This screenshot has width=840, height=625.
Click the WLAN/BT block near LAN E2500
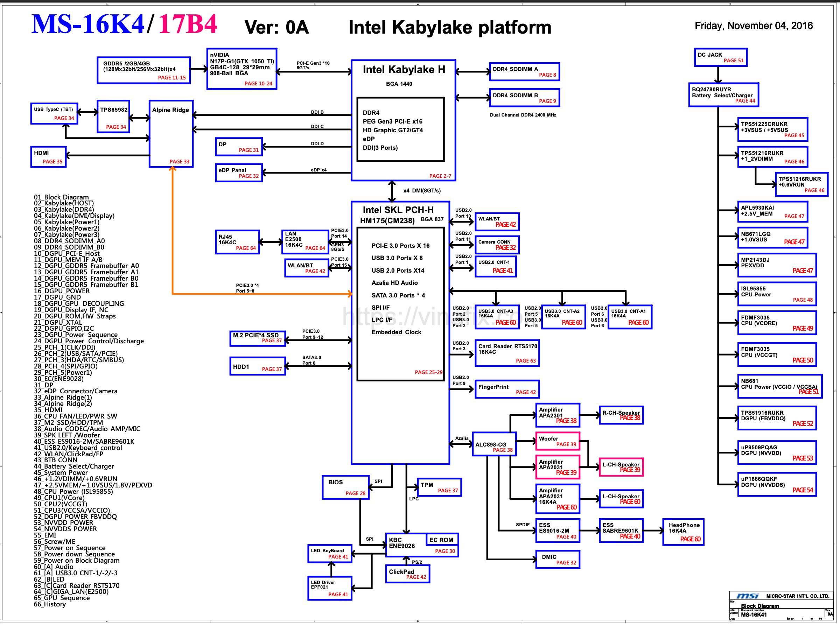coord(307,268)
